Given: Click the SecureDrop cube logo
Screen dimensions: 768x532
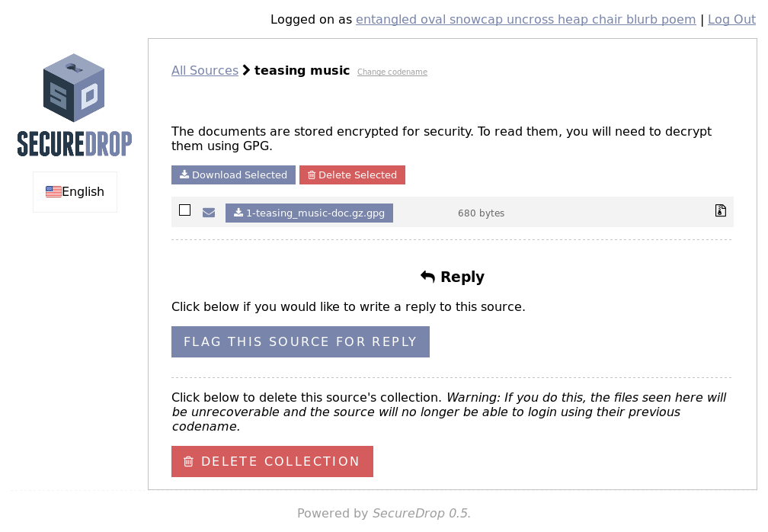Looking at the screenshot, I should tap(74, 88).
